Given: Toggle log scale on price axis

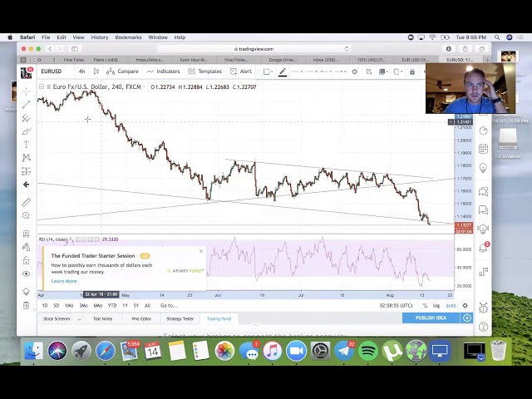Looking at the screenshot, I should pyautogui.click(x=436, y=305).
